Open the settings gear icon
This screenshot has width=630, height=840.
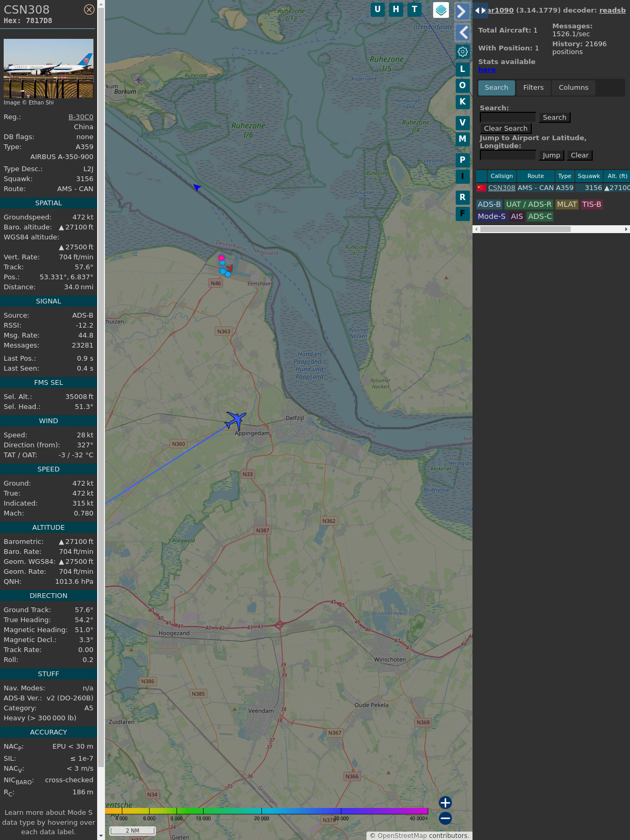pos(463,51)
